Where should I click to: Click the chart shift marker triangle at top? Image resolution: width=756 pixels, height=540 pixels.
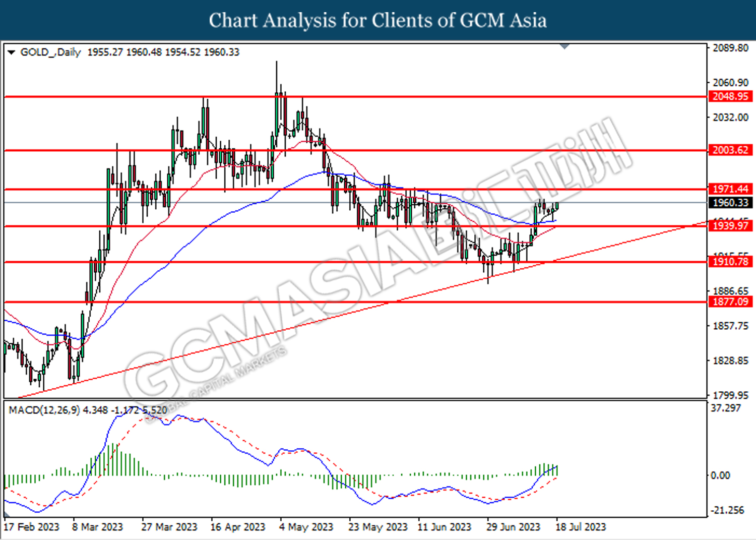coord(565,46)
